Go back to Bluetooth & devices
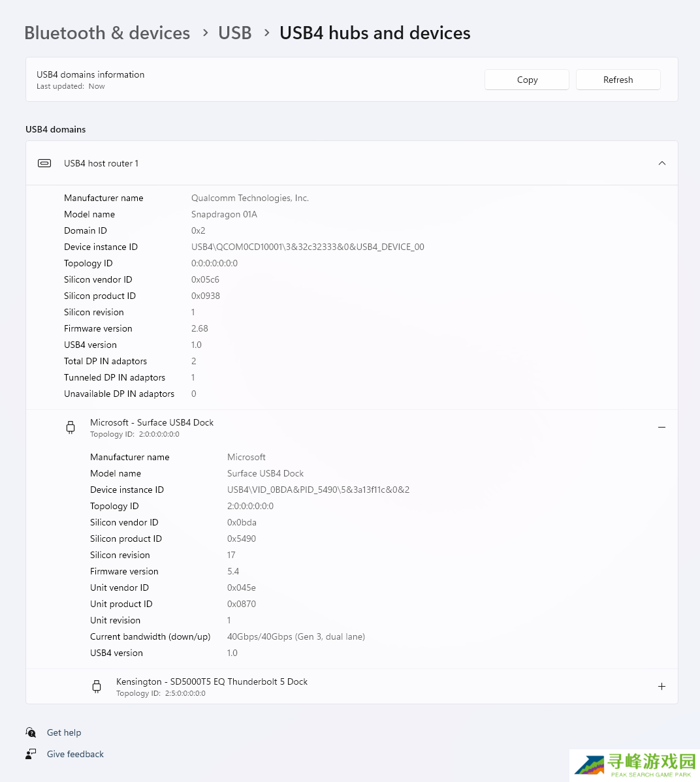The width and height of the screenshot is (700, 782). 107,33
